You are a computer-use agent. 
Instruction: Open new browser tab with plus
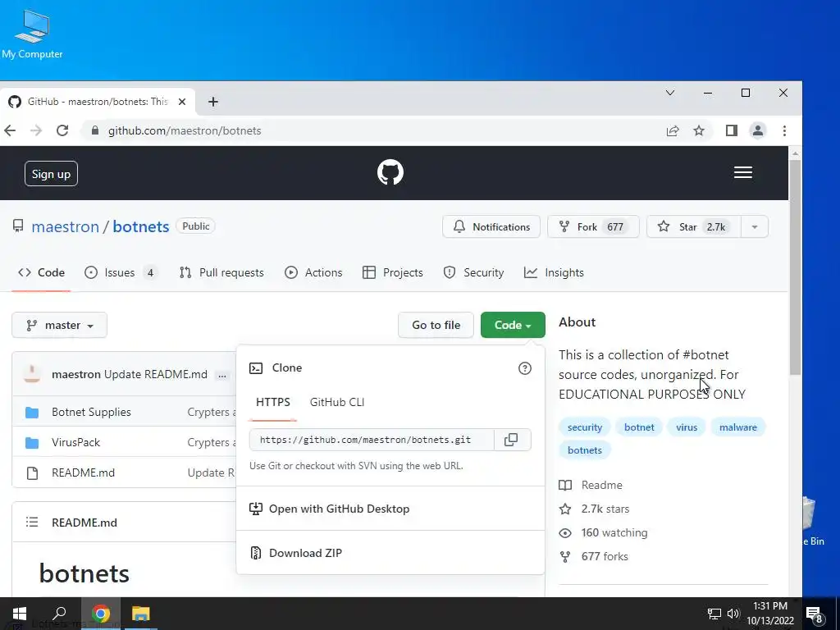[213, 102]
